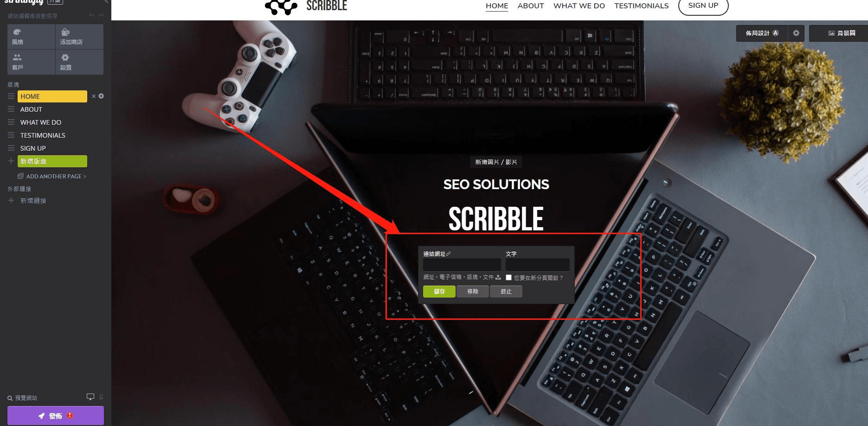Open the 風格 style panel
Screen dimensions: 868x426
click(x=31, y=36)
